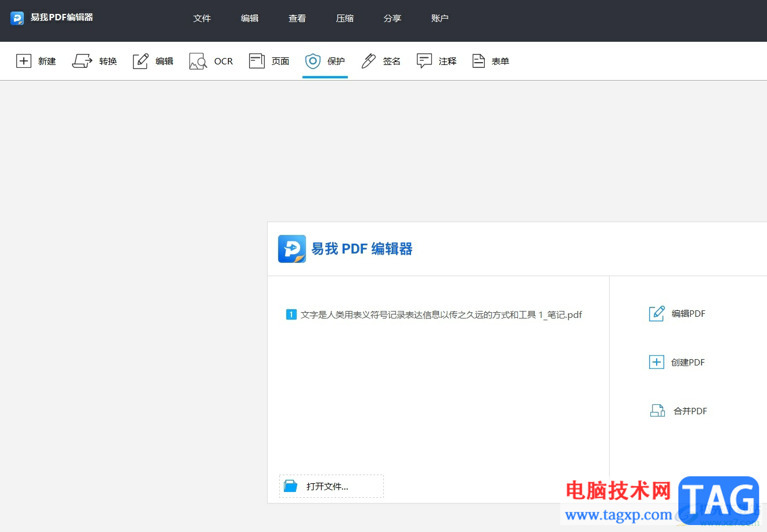Click the 易我 PDF 编辑器 heading text
Viewport: 767px width, 532px height.
[x=362, y=249]
